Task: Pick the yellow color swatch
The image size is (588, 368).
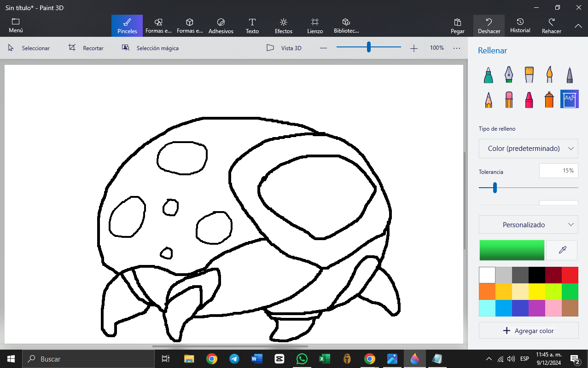Action: 537,292
